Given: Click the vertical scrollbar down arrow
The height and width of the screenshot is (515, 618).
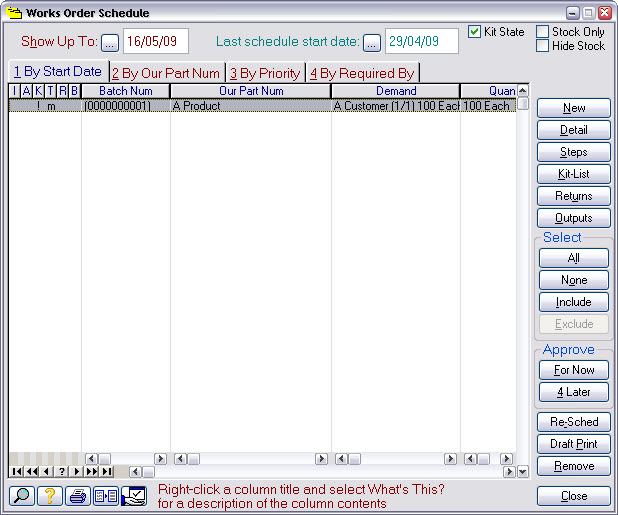Looking at the screenshot, I should click(x=523, y=471).
